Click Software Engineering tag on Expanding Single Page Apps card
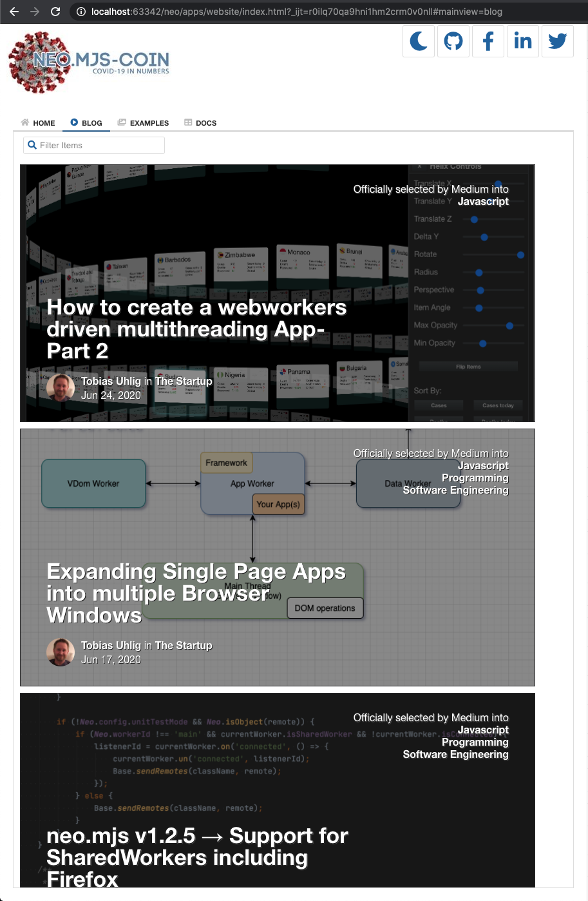The height and width of the screenshot is (901, 588). pos(456,490)
